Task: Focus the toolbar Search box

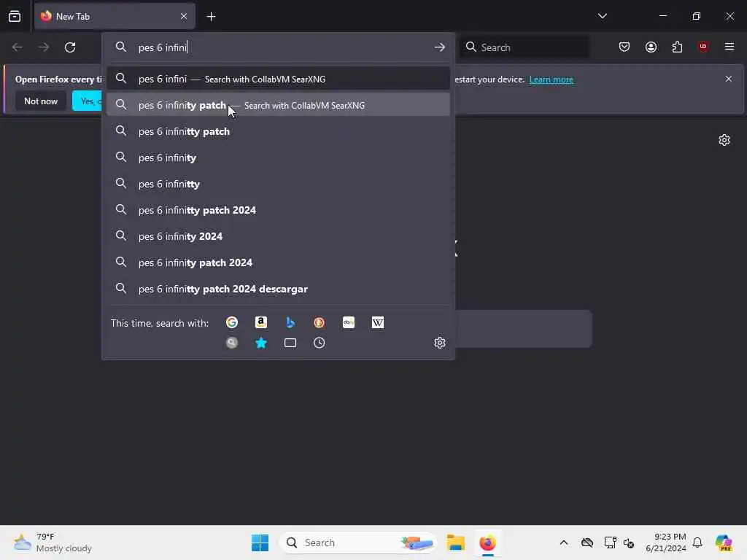Action: pos(524,47)
